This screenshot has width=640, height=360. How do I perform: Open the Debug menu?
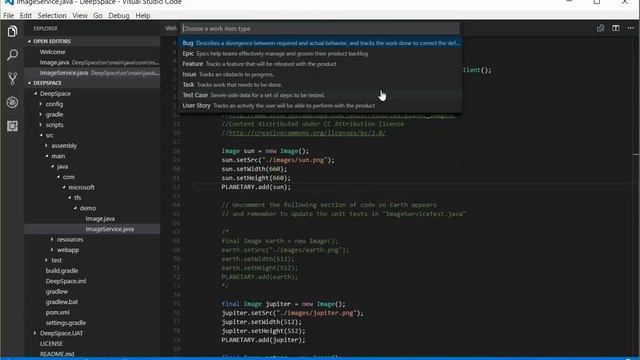119,16
